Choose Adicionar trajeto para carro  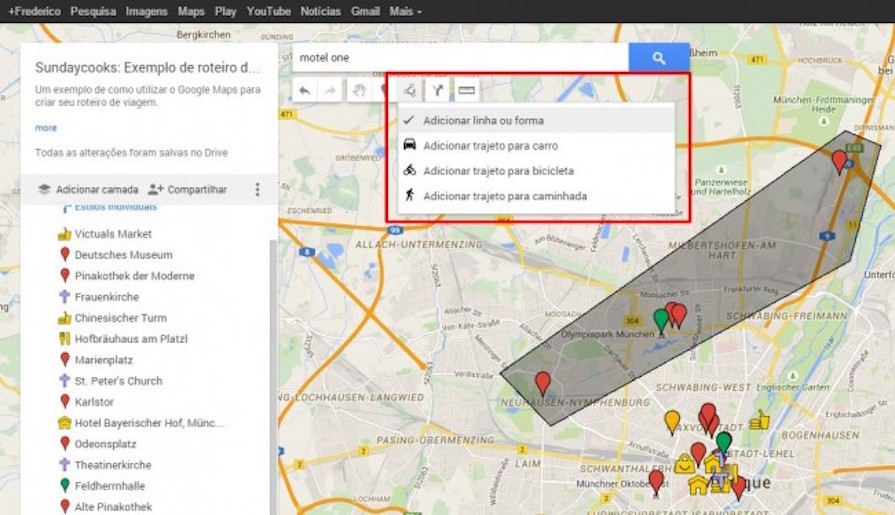pyautogui.click(x=536, y=146)
